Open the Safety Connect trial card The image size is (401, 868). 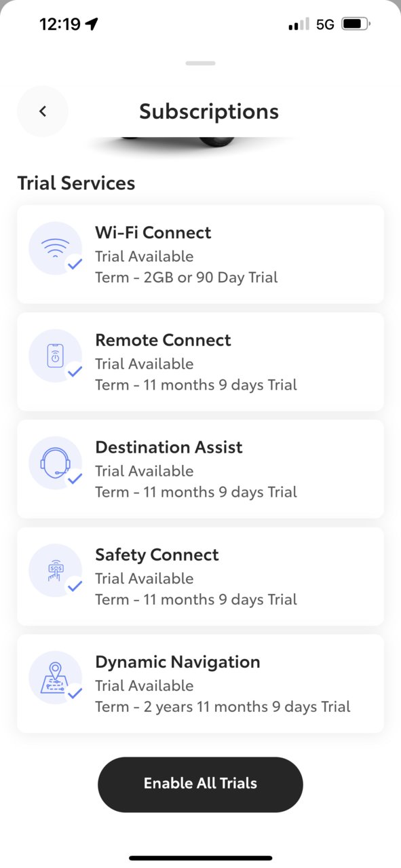click(200, 576)
